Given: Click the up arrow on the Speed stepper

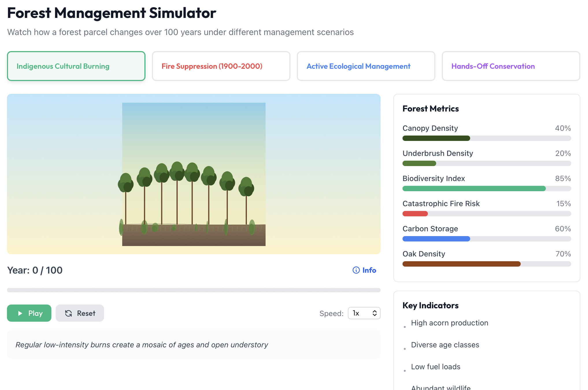Looking at the screenshot, I should pyautogui.click(x=374, y=311).
